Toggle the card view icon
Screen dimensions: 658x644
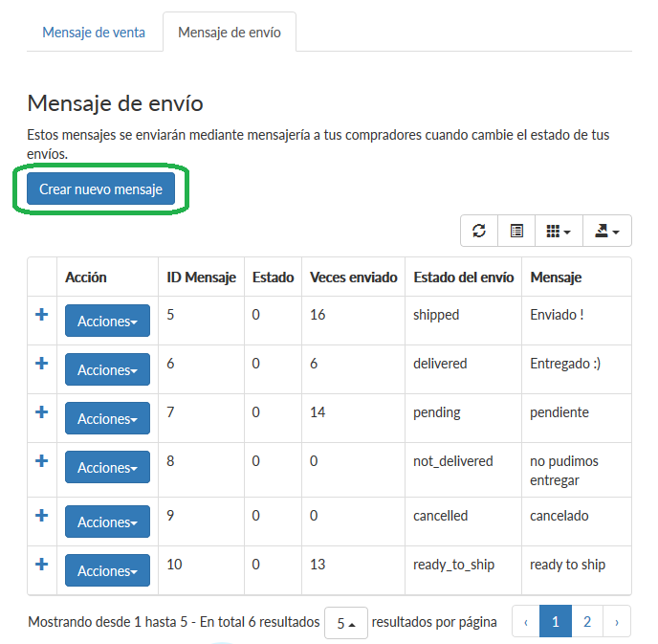(x=516, y=231)
